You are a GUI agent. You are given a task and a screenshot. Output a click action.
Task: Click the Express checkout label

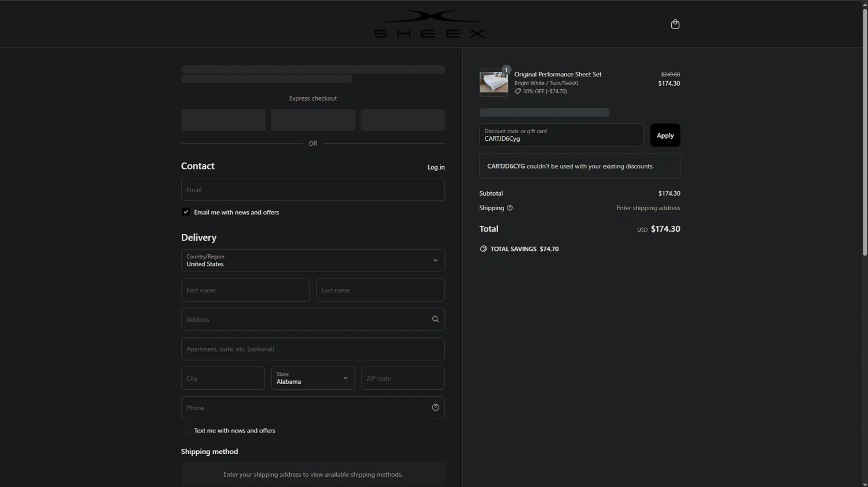pyautogui.click(x=313, y=98)
